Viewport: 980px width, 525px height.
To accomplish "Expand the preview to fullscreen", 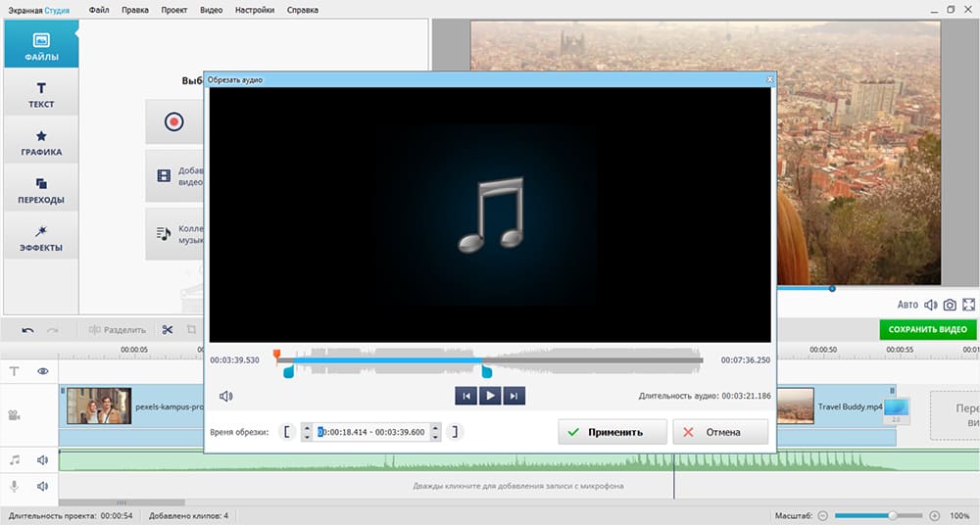I will (x=969, y=306).
